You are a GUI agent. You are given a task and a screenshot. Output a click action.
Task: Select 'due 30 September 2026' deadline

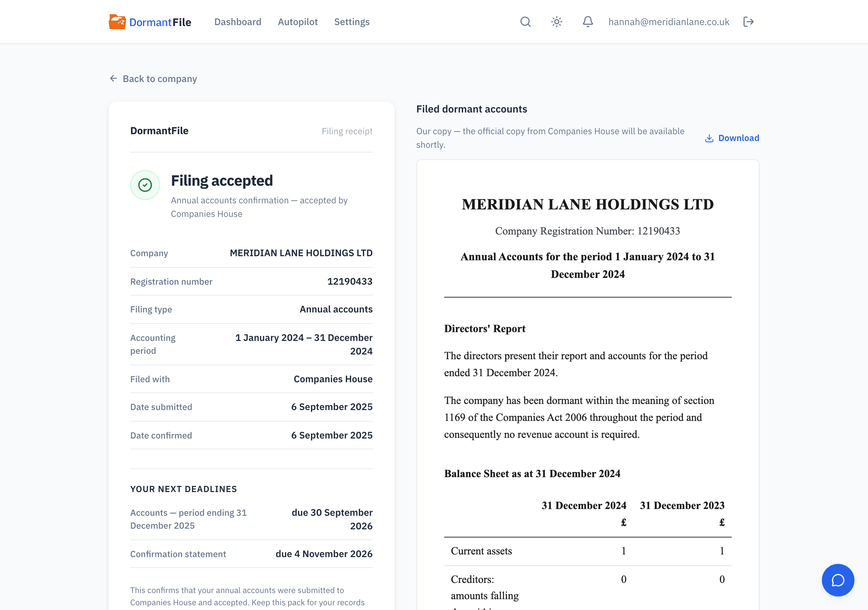(x=332, y=519)
